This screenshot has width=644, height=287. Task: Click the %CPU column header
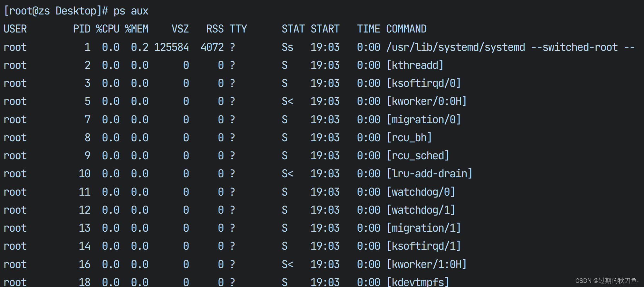(x=108, y=29)
